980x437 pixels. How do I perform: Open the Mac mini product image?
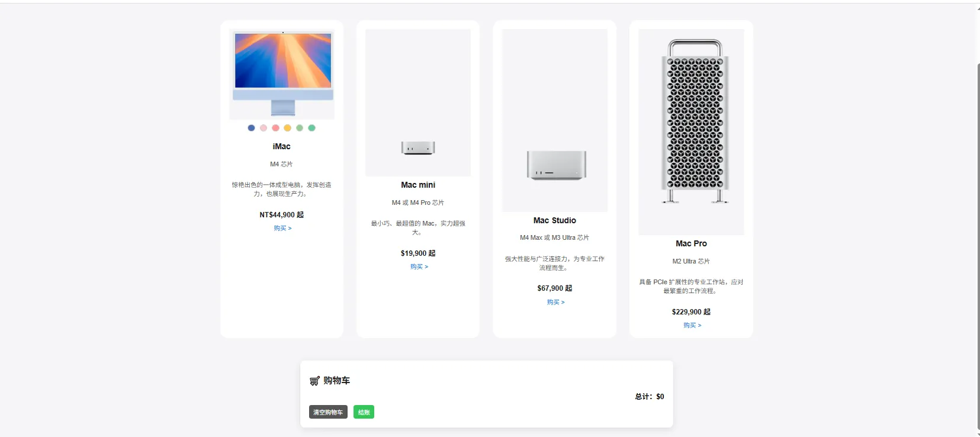pos(418,102)
